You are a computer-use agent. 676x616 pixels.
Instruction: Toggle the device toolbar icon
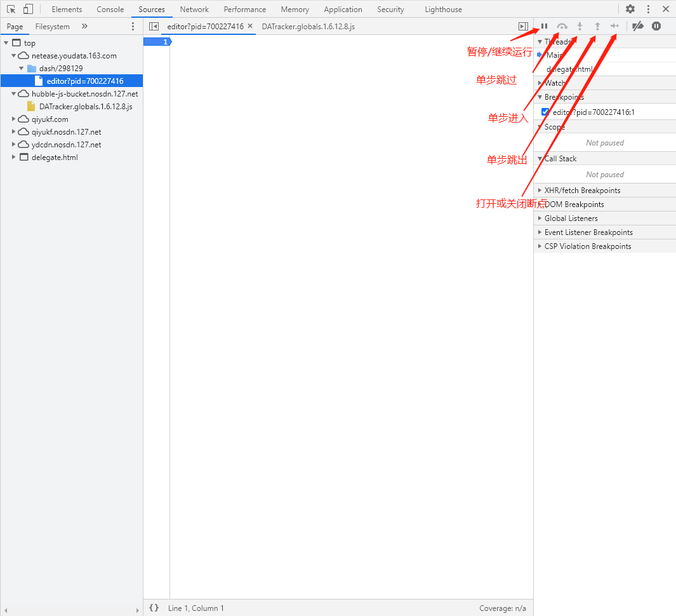(28, 10)
